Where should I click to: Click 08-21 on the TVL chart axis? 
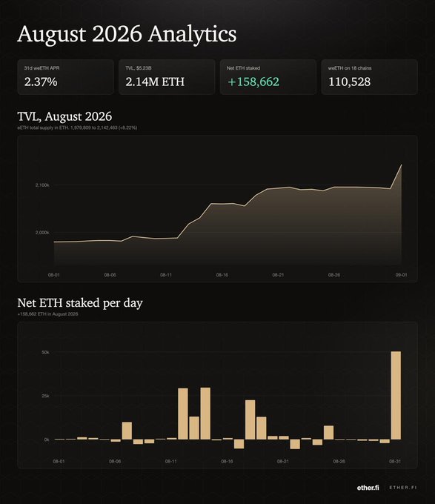(278, 275)
